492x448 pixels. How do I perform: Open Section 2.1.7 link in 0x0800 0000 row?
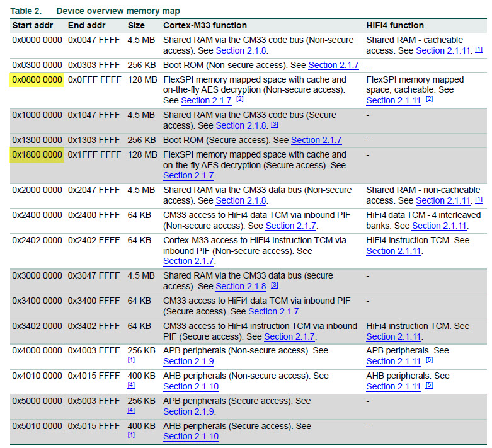(x=207, y=100)
